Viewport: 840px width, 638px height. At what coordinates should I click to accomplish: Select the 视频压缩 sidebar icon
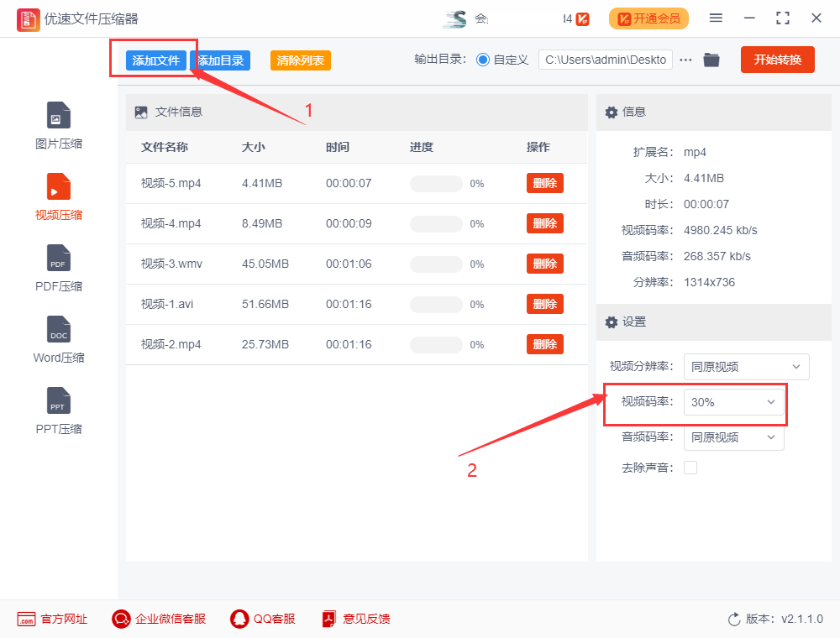(58, 196)
